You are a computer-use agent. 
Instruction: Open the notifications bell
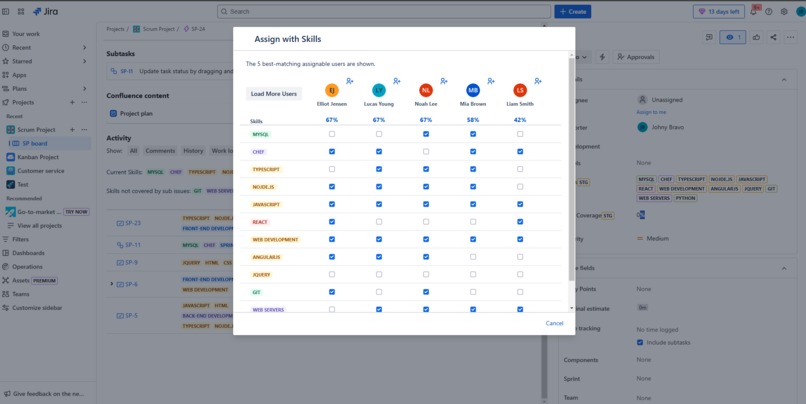(753, 11)
